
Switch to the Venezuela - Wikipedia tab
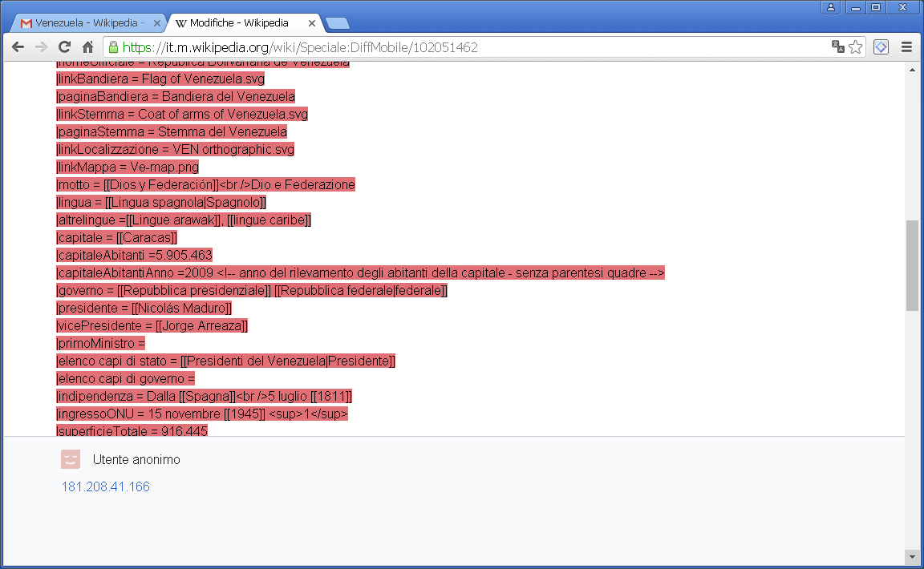click(x=88, y=23)
